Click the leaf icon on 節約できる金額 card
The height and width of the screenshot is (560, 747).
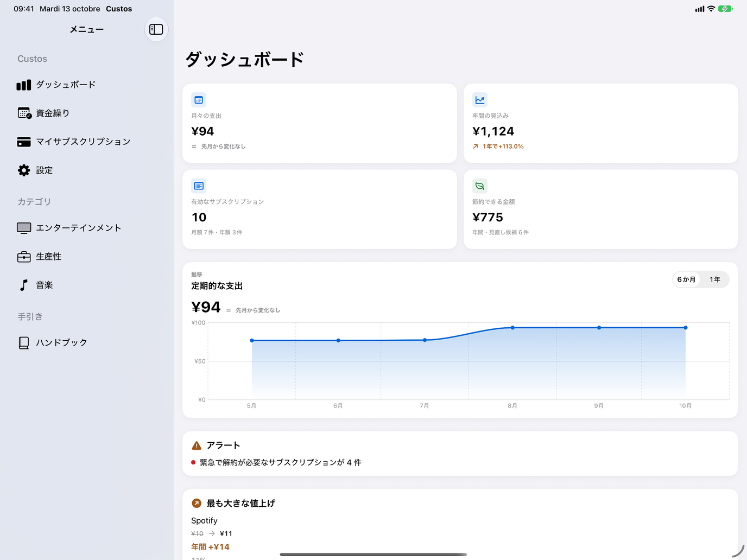[480, 186]
